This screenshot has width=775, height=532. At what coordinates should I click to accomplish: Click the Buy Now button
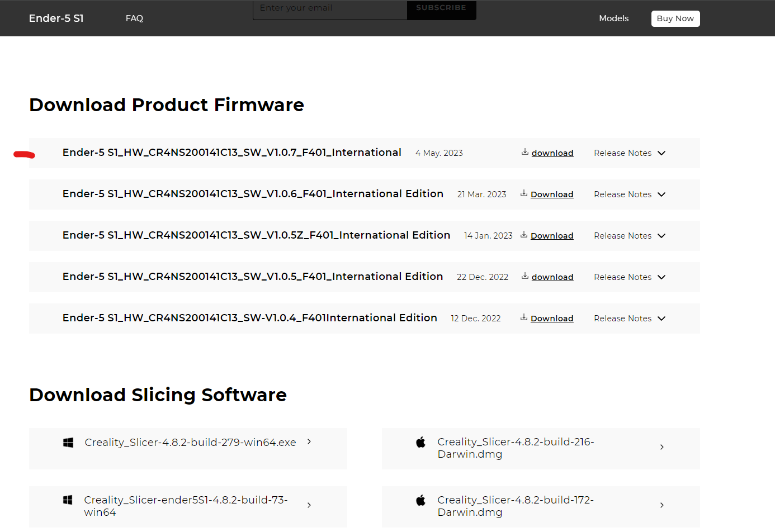675,18
